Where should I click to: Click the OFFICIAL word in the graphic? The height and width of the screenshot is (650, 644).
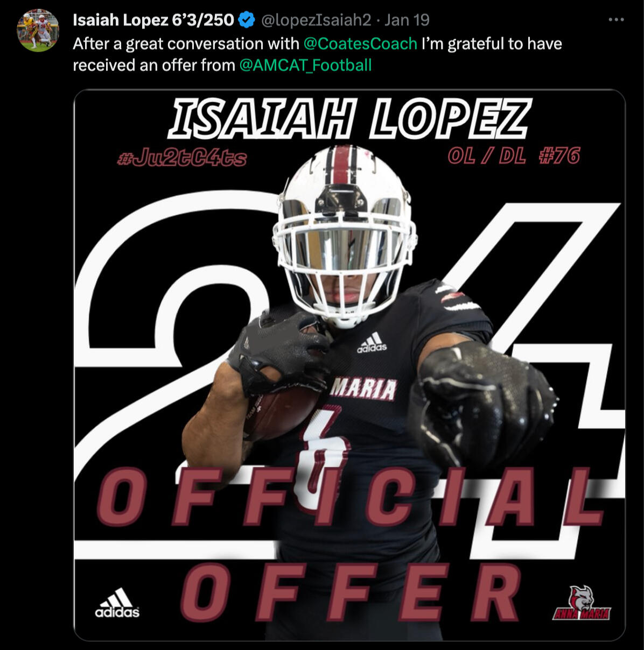tap(350, 496)
